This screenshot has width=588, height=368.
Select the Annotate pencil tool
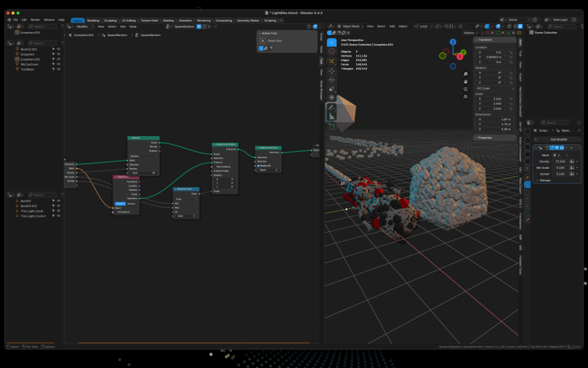click(331, 108)
